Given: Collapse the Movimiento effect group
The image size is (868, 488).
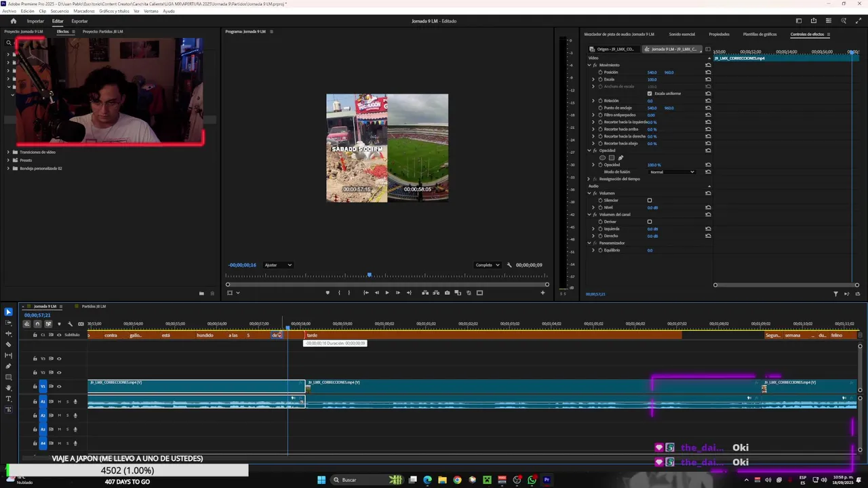Looking at the screenshot, I should [x=589, y=65].
